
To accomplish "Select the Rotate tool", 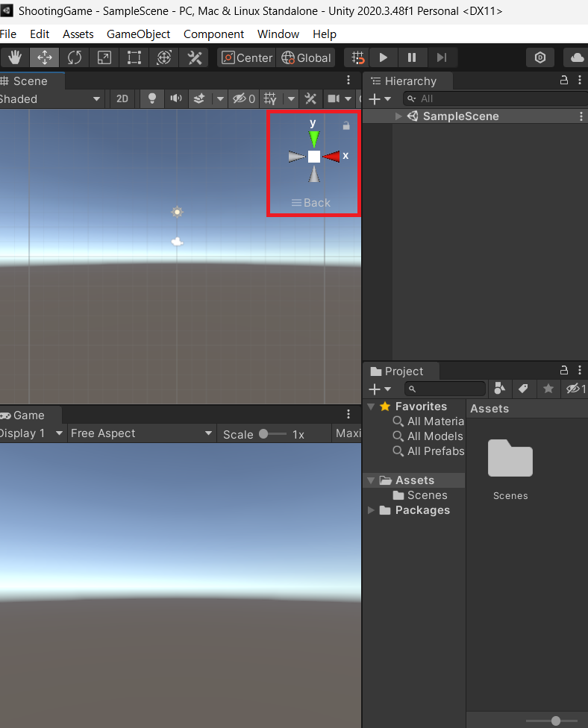I will (75, 57).
